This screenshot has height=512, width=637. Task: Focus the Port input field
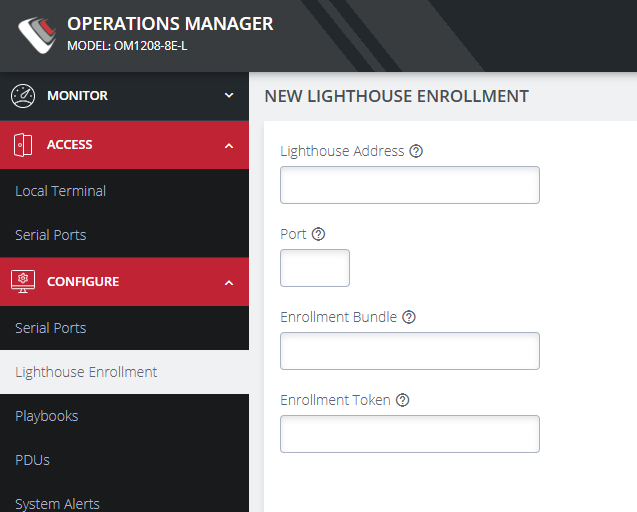pyautogui.click(x=315, y=268)
